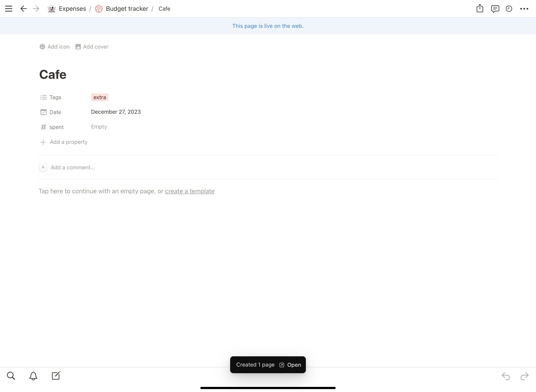Click the plus icon for new property
This screenshot has height=392, width=536.
[43, 142]
